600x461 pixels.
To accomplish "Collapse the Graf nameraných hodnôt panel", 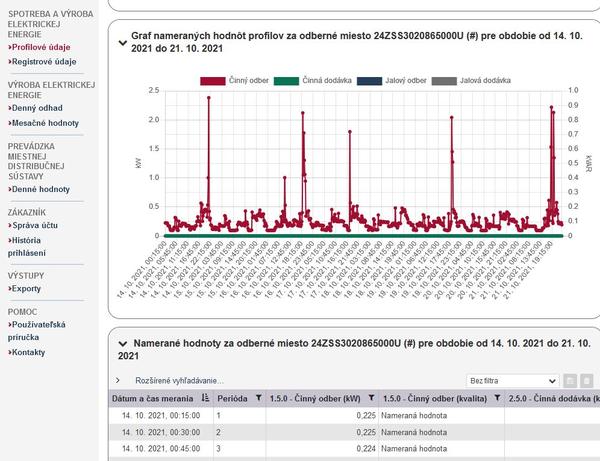I will [123, 41].
